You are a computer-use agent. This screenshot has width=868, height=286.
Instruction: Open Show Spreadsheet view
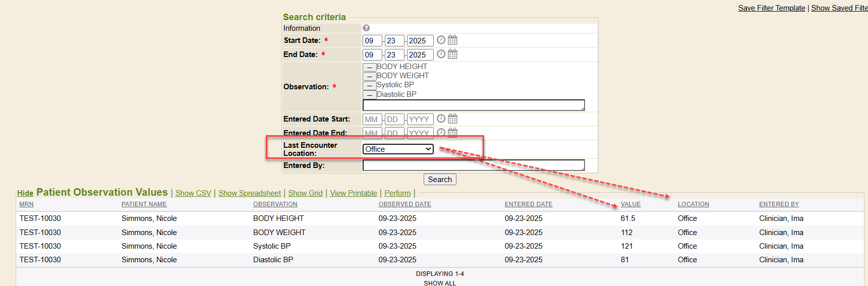[249, 193]
